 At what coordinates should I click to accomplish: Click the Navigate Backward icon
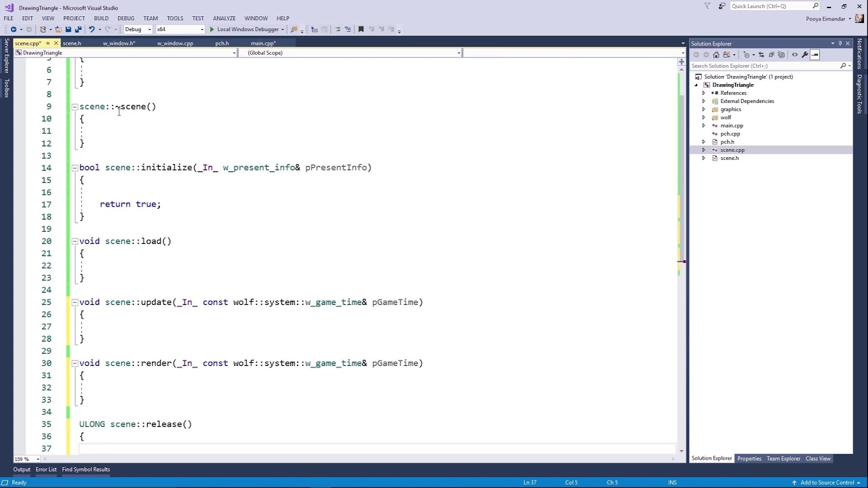coord(14,29)
